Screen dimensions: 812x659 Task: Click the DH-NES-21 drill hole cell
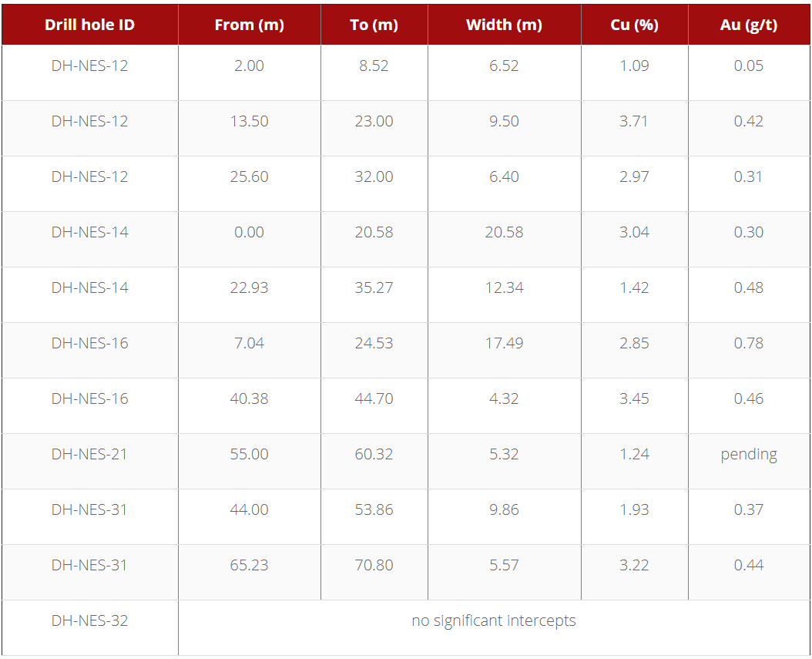(89, 454)
